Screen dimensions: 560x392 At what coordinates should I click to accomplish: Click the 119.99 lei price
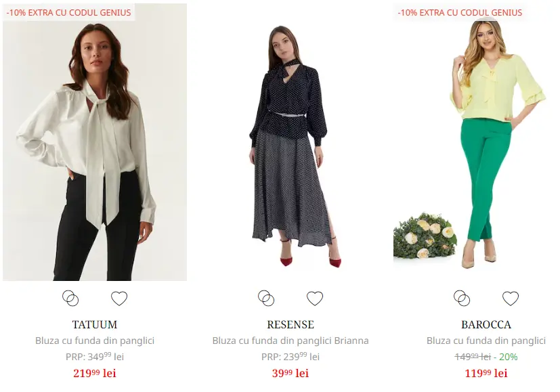click(x=486, y=373)
